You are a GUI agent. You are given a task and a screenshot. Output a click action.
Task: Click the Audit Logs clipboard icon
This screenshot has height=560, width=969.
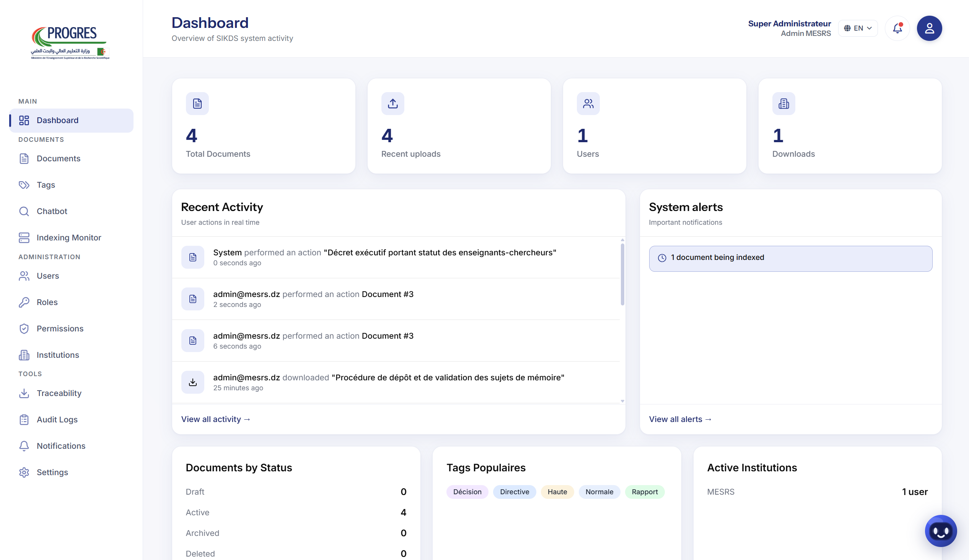point(24,420)
